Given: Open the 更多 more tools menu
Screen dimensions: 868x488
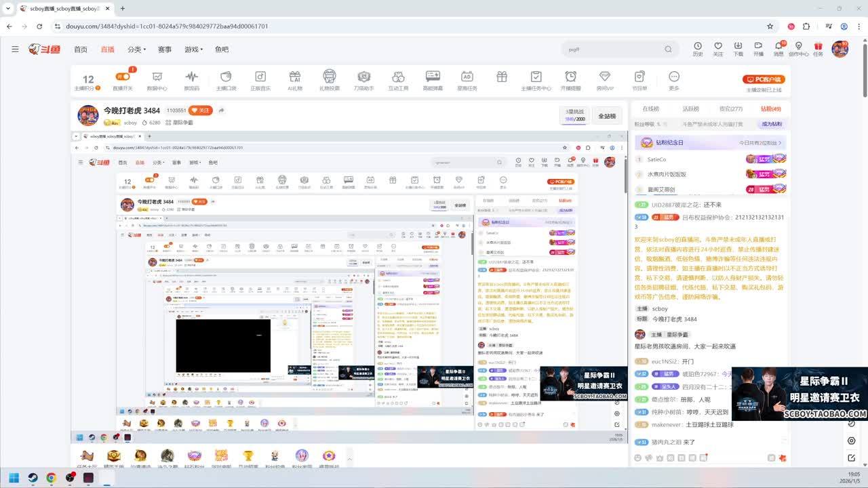Looking at the screenshot, I should click(x=673, y=81).
